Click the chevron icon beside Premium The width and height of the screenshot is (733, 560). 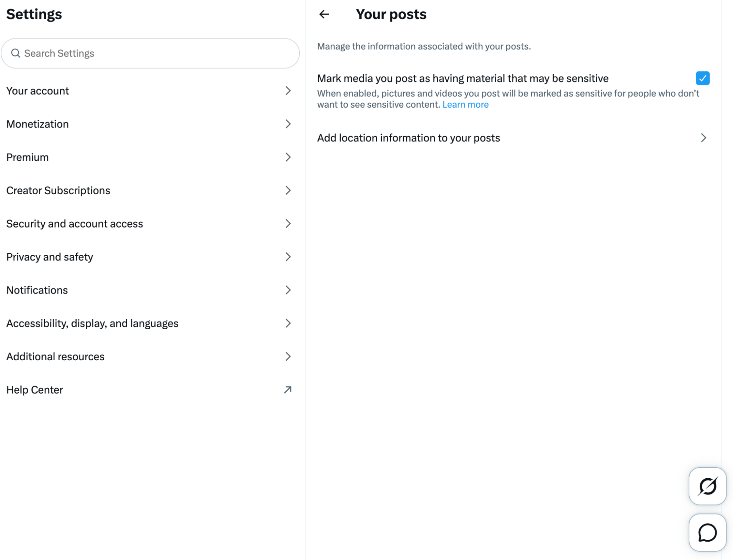288,157
